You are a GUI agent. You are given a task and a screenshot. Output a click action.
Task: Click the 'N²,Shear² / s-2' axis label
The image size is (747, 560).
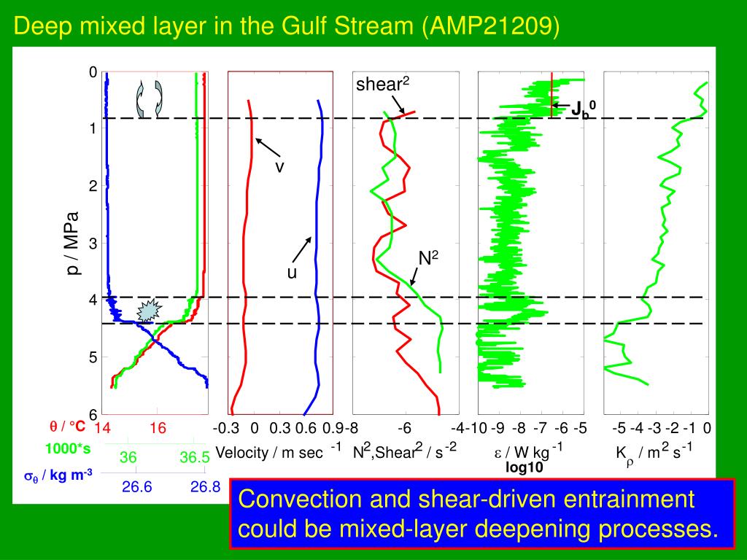point(404,451)
